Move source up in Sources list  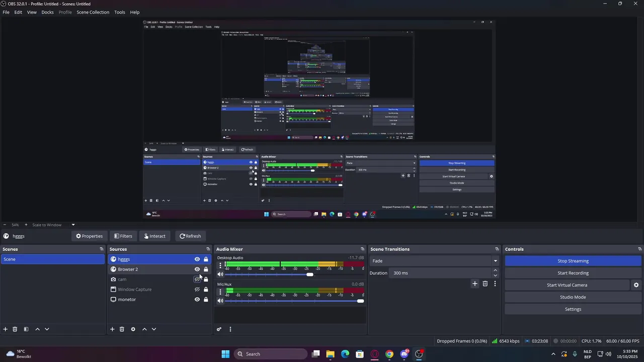point(144,329)
